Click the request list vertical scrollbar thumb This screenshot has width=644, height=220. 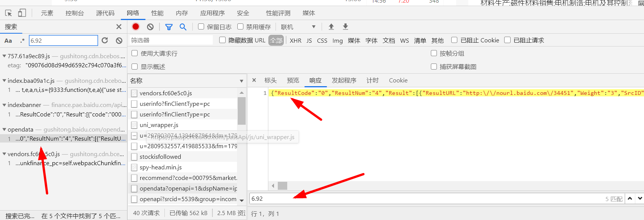(241, 111)
